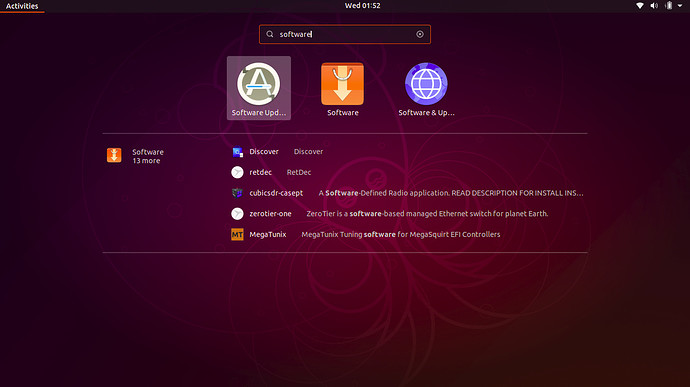This screenshot has height=387, width=690.
Task: Open the Wi-Fi network indicator
Action: (x=640, y=6)
